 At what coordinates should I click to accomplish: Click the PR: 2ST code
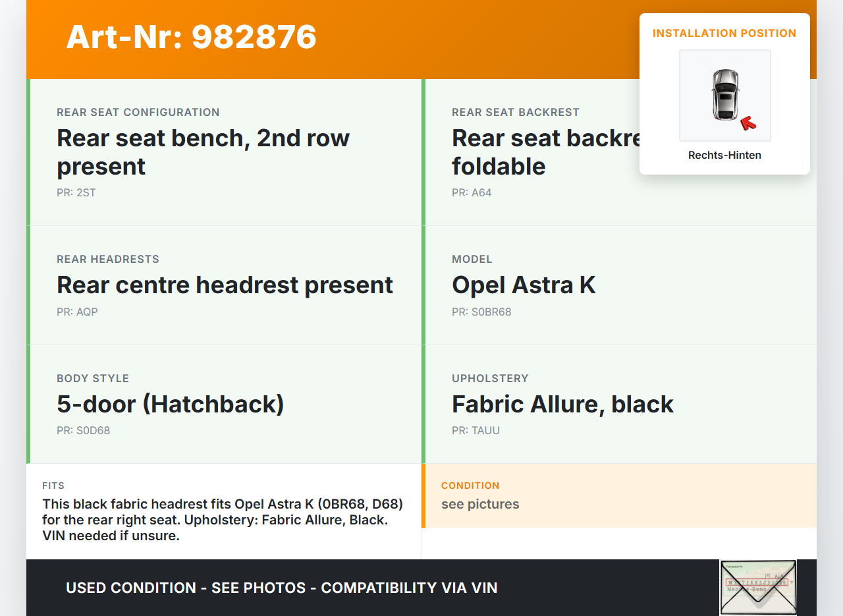pos(76,193)
